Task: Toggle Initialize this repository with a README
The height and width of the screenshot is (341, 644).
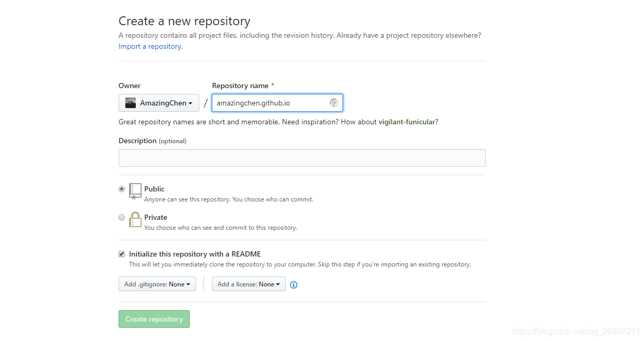Action: (122, 254)
